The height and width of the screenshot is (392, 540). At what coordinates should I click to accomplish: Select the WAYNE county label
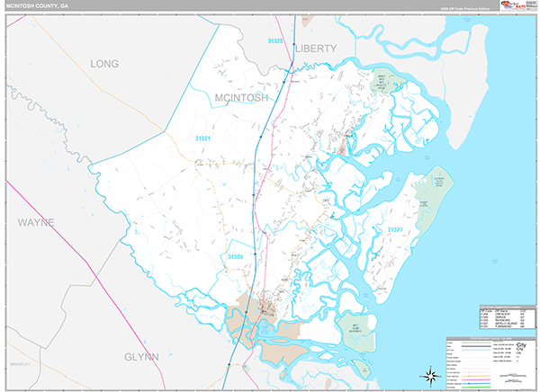36,222
